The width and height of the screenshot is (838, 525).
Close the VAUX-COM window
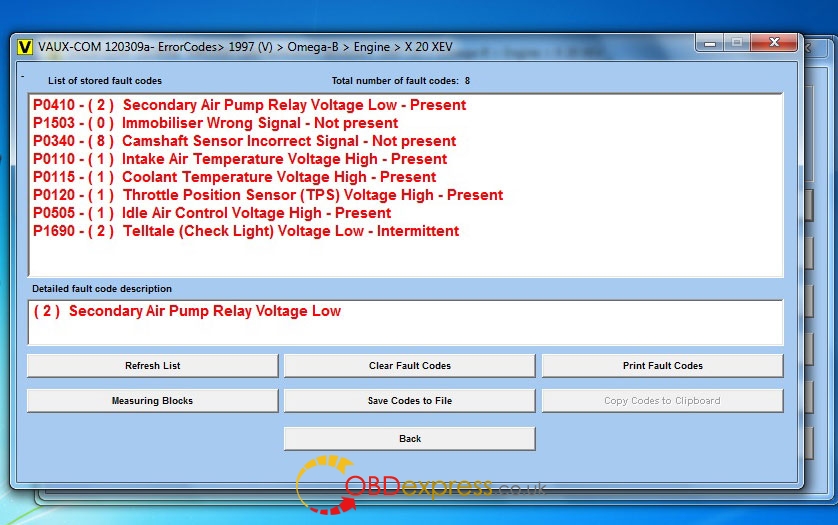point(774,42)
